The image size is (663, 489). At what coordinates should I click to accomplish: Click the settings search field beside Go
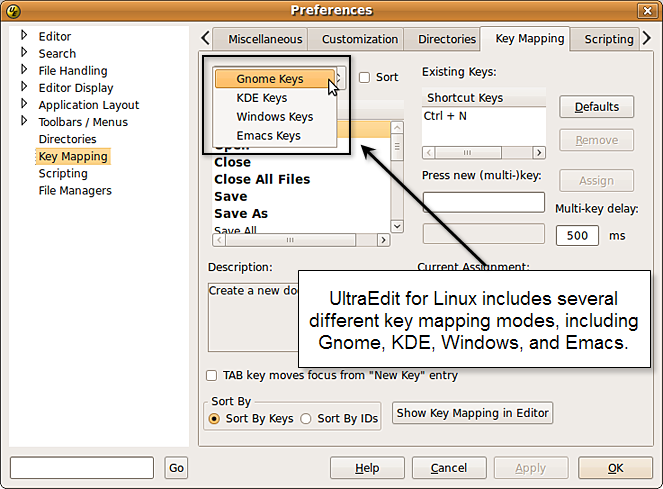(x=82, y=468)
